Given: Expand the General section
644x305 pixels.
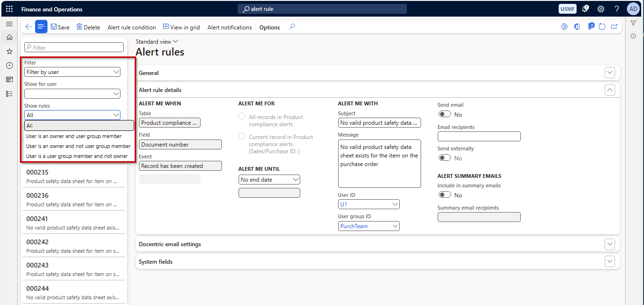Looking at the screenshot, I should [x=610, y=73].
